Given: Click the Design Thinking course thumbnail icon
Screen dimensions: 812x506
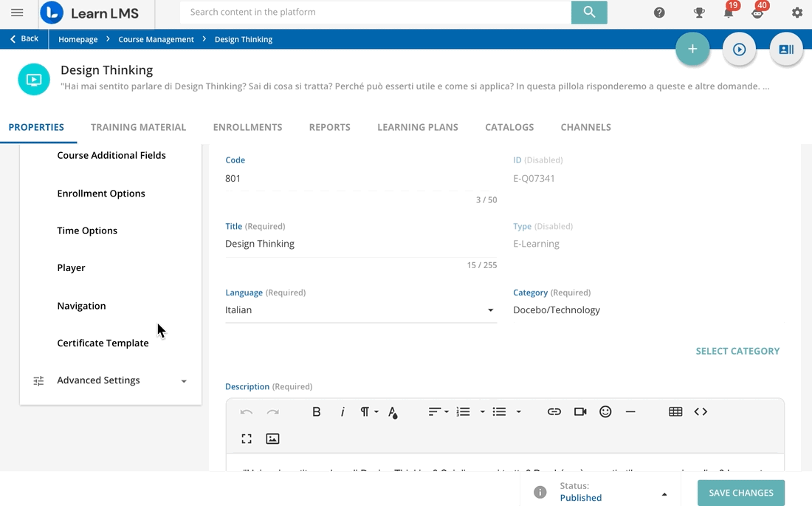Looking at the screenshot, I should [34, 79].
